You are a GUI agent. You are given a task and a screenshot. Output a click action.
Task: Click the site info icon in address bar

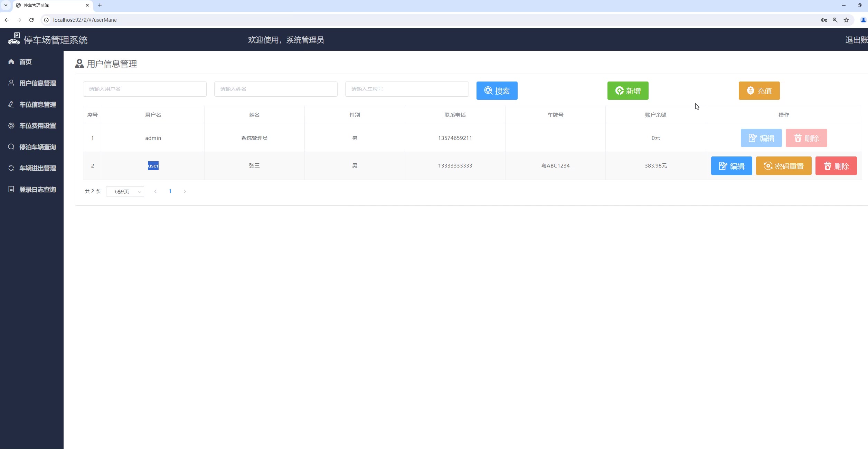click(x=46, y=20)
